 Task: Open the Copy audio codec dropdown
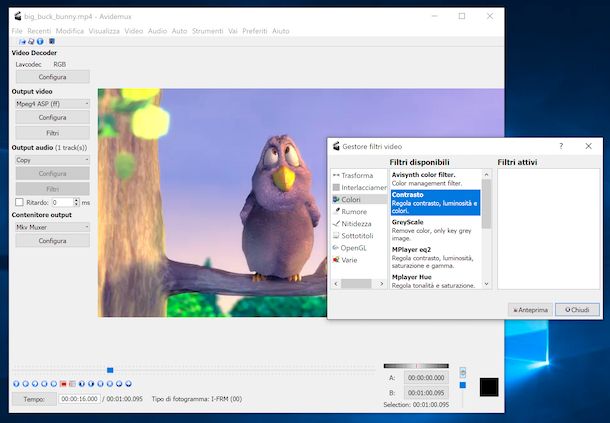[53, 160]
